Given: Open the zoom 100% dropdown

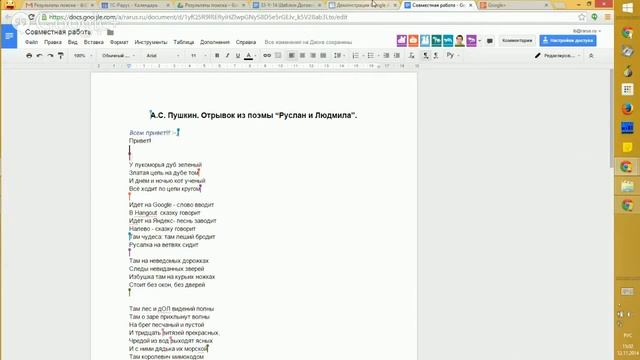Looking at the screenshot, I should 83,56.
